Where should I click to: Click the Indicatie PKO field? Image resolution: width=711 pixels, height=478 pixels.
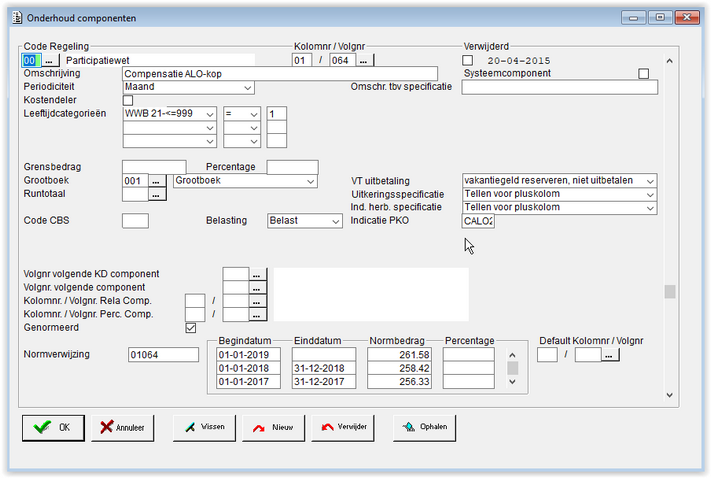click(478, 221)
